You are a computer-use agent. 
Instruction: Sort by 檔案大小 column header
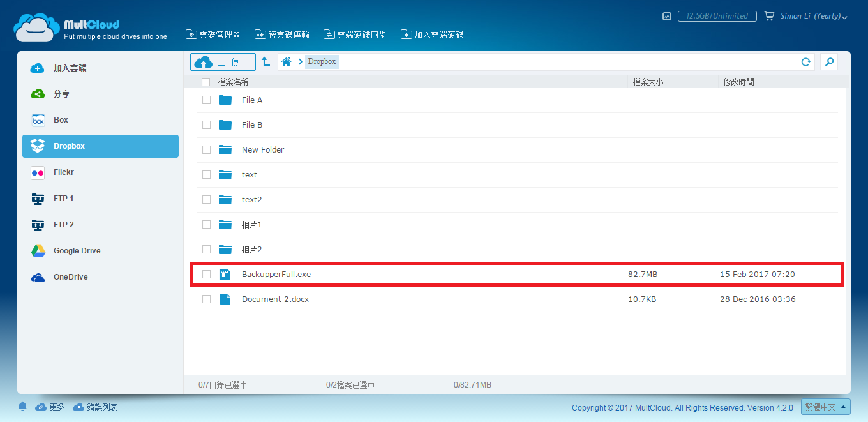pos(648,82)
